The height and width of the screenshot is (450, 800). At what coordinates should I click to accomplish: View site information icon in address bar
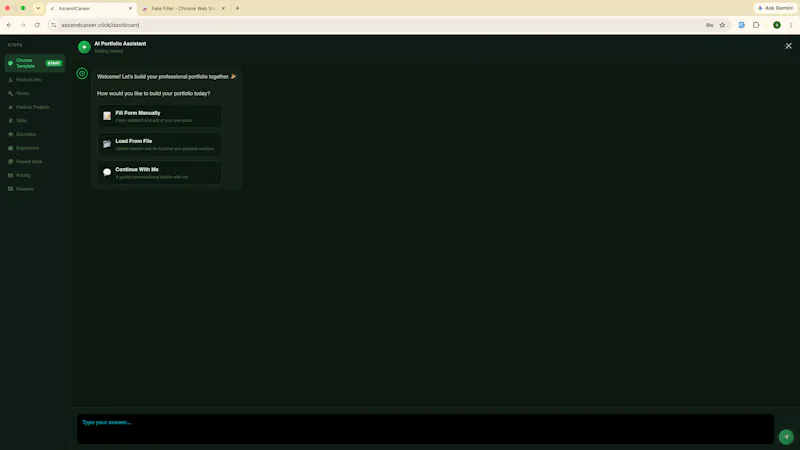tap(54, 25)
